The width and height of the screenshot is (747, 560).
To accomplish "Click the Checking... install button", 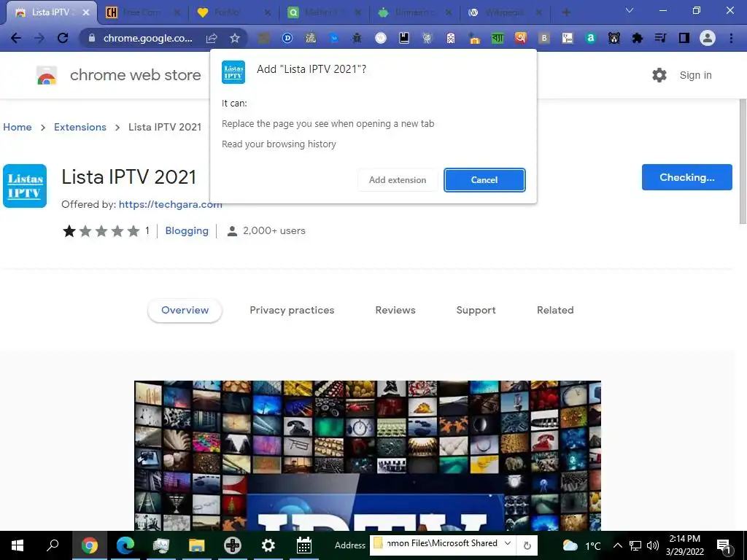I will [687, 177].
